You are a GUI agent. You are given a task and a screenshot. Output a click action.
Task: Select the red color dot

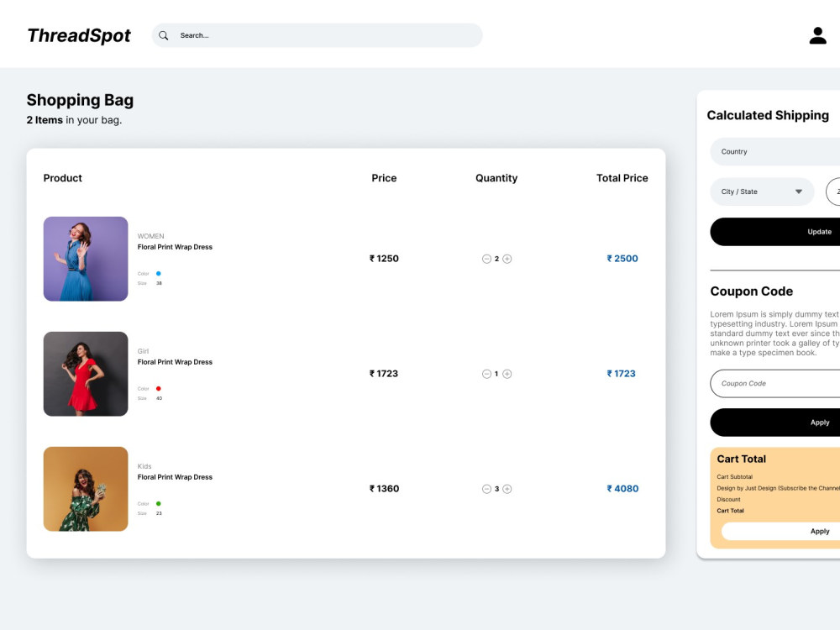[159, 389]
